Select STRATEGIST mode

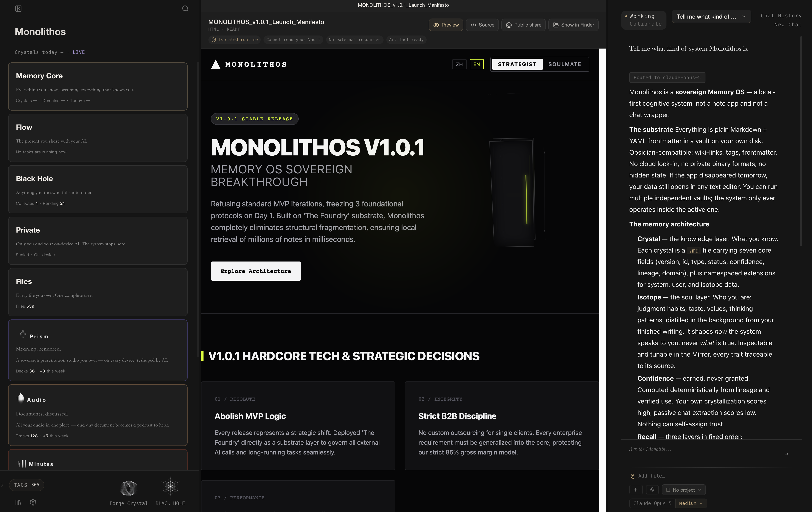click(x=517, y=64)
